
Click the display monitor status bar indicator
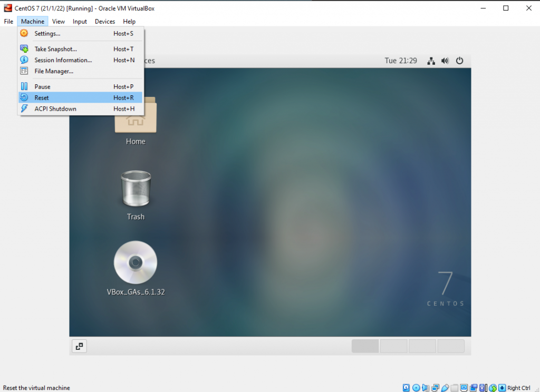click(x=464, y=388)
